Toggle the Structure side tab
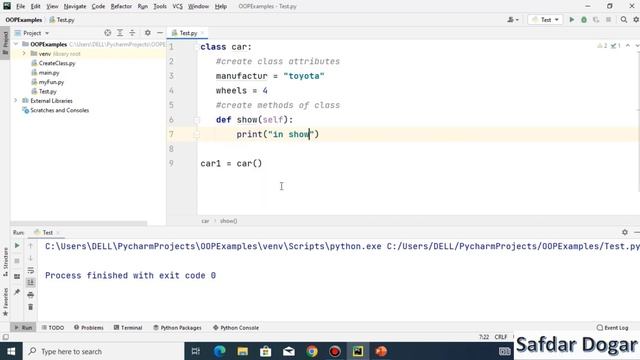The image size is (640, 360). (5, 262)
